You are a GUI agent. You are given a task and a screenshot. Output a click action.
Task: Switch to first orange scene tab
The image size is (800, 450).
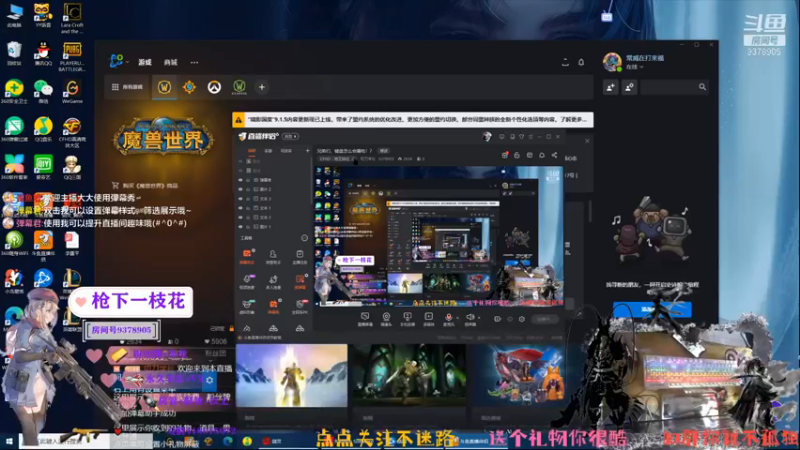point(252,151)
